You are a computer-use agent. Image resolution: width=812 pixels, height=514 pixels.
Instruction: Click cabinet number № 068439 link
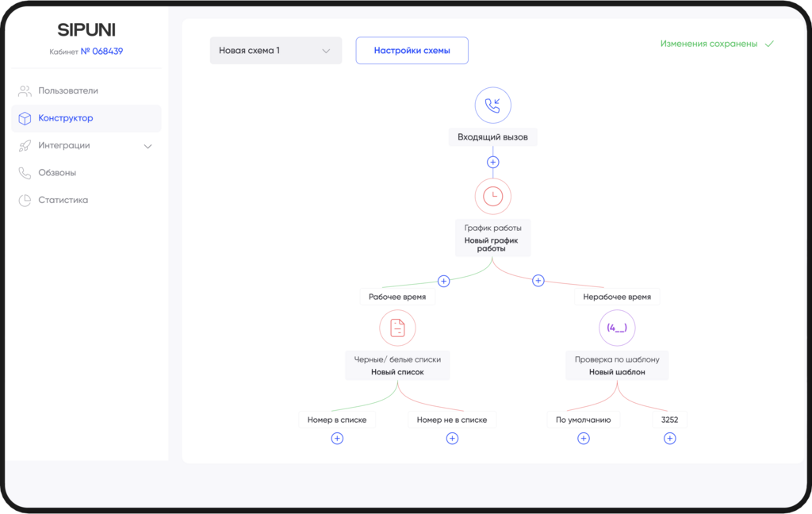101,52
